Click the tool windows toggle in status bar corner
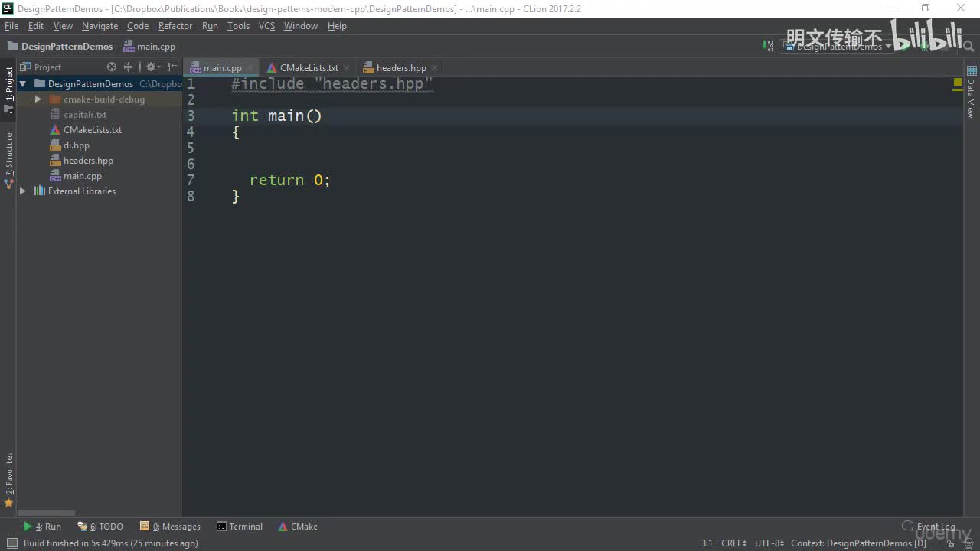The image size is (980, 551). 11,543
